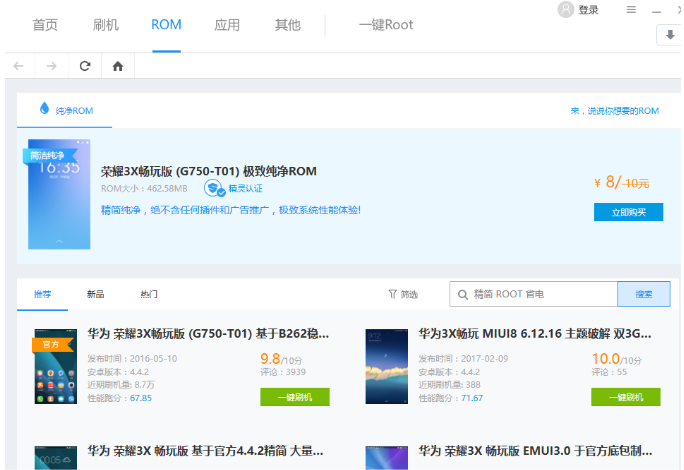Click the 10.0/10分 rating
This screenshot has height=470, width=684.
616,359
